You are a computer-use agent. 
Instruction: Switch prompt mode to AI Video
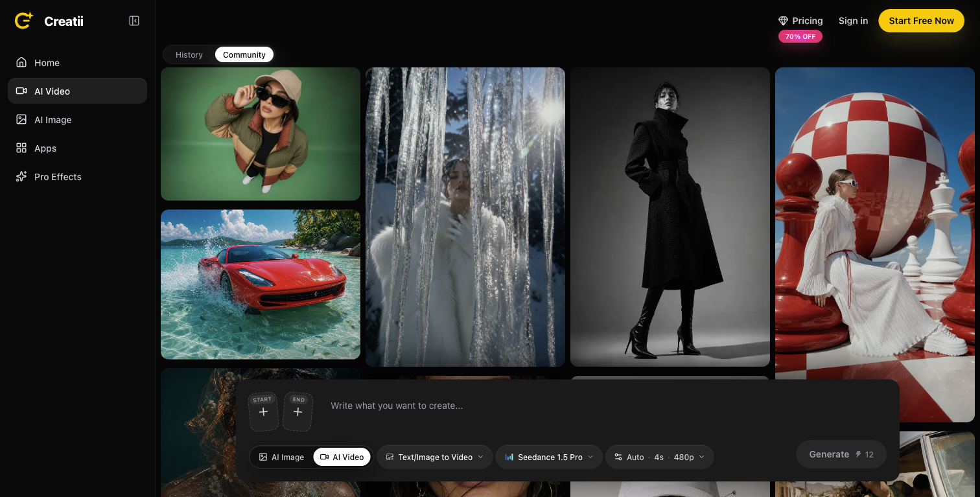pyautogui.click(x=342, y=457)
